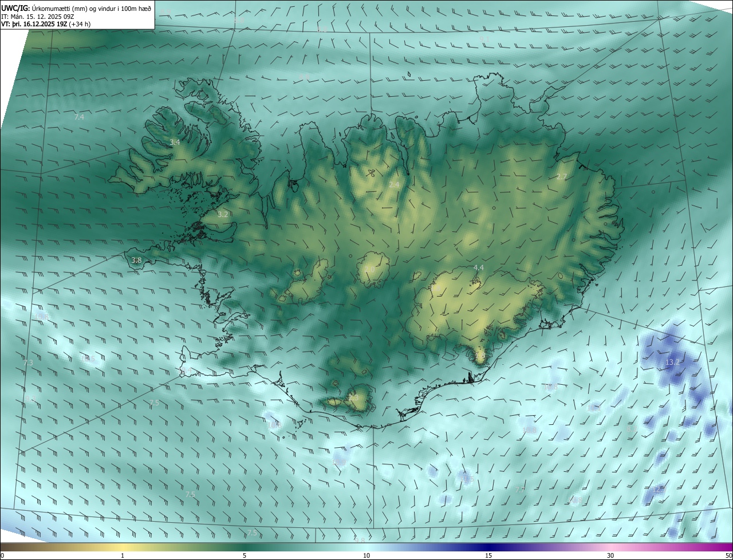Click the 10 tick on the color scale

click(x=366, y=555)
